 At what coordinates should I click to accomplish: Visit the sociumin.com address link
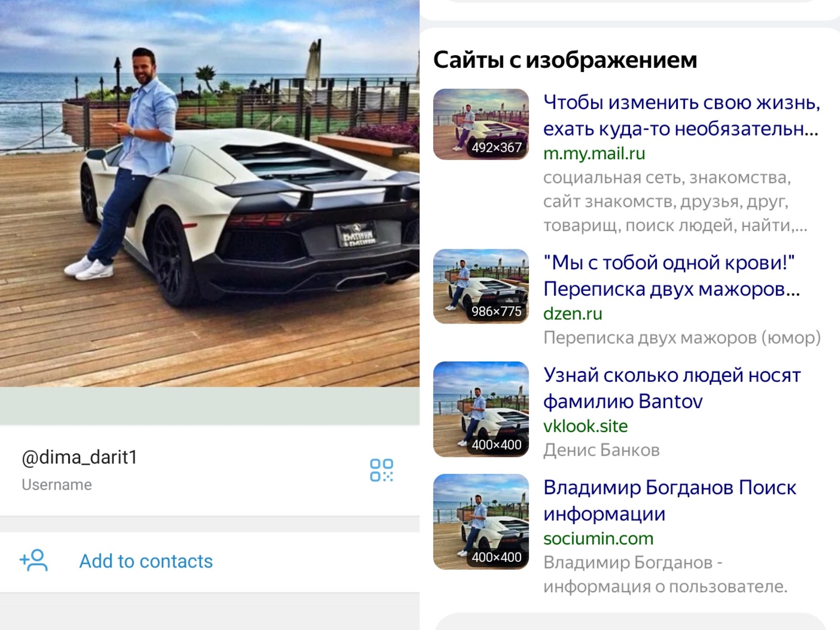pyautogui.click(x=598, y=538)
